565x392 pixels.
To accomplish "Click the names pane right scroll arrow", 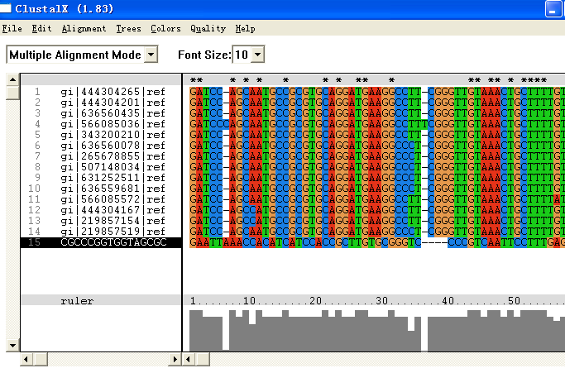I will tap(175, 359).
